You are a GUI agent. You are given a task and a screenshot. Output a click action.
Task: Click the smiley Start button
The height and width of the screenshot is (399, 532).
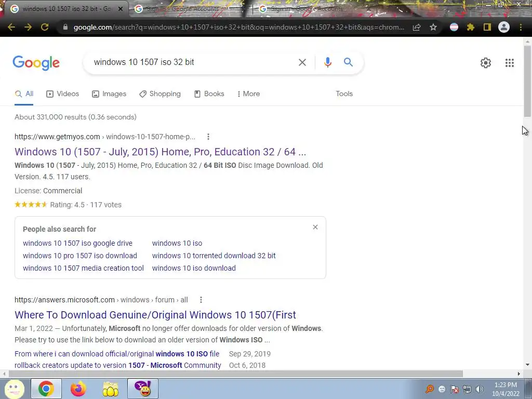click(x=14, y=389)
